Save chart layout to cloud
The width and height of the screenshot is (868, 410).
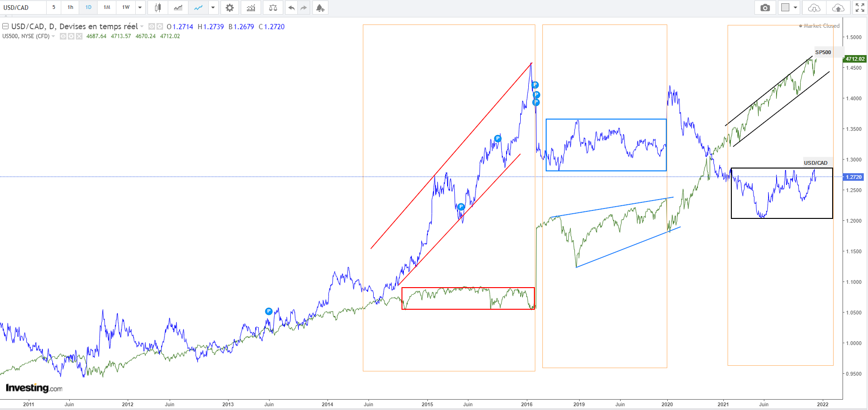838,8
